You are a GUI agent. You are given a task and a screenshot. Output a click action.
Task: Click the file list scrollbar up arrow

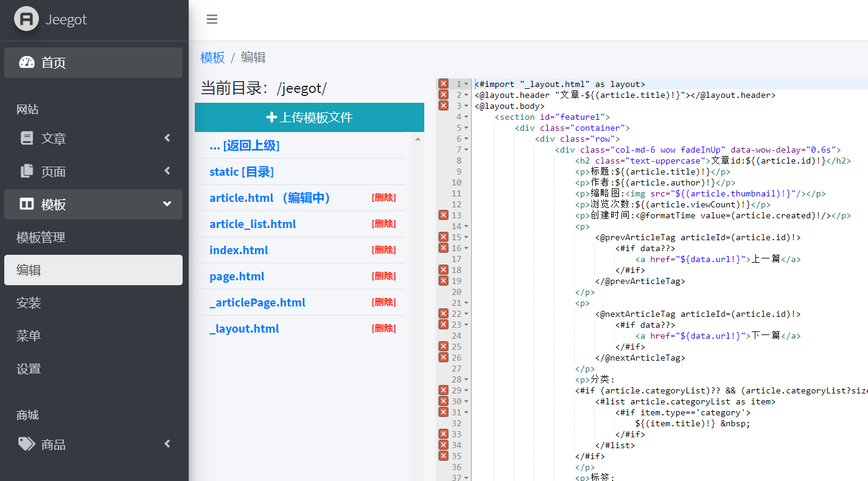click(x=418, y=139)
